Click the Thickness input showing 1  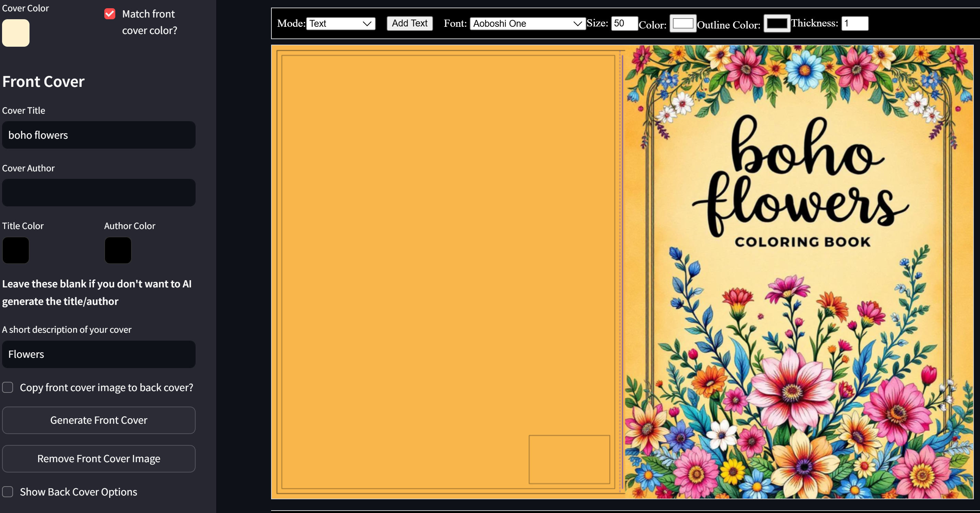pyautogui.click(x=854, y=23)
